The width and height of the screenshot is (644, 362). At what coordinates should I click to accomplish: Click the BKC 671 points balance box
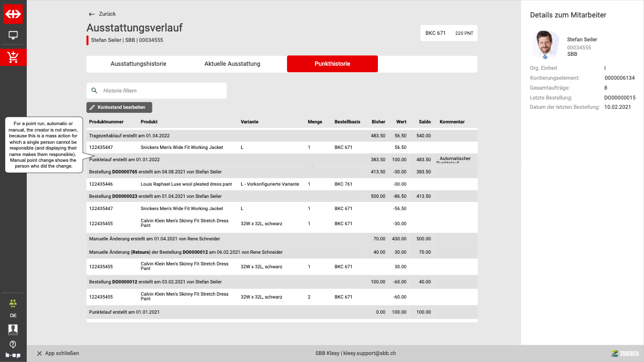tap(449, 33)
